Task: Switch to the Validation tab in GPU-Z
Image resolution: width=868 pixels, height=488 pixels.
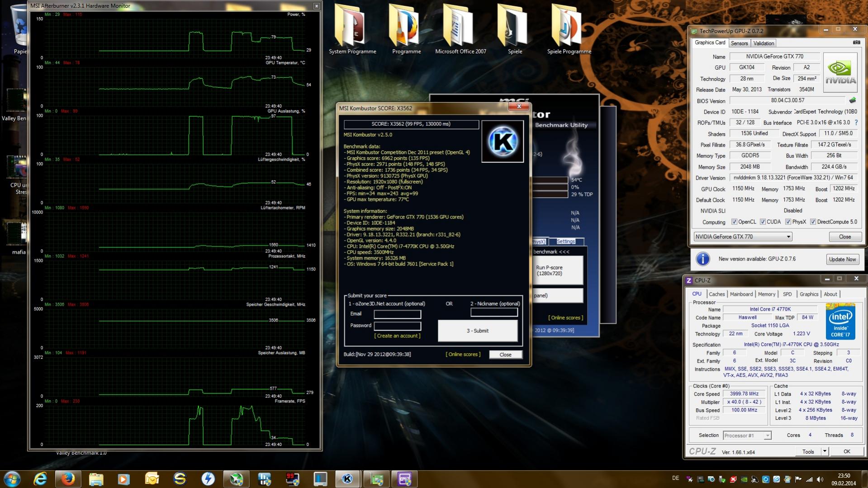Action: [764, 43]
